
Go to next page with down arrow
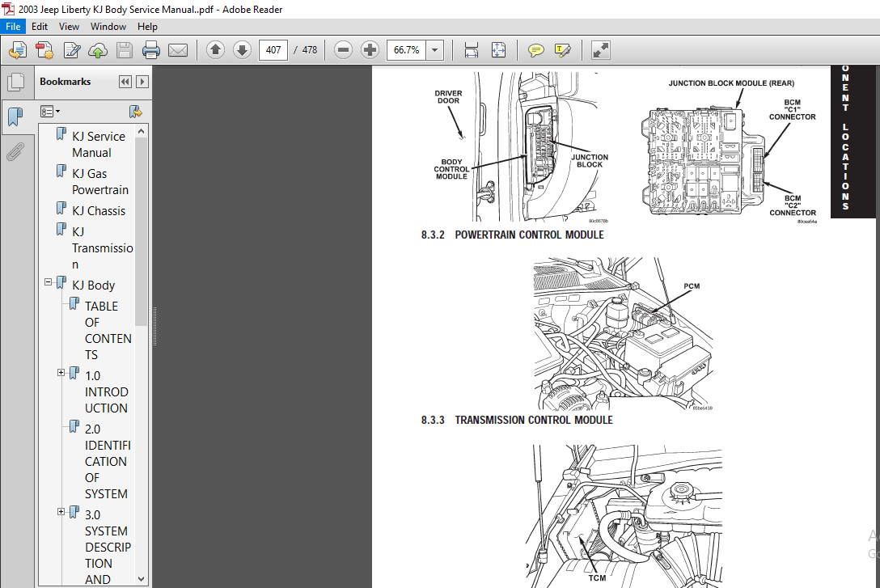pyautogui.click(x=242, y=50)
